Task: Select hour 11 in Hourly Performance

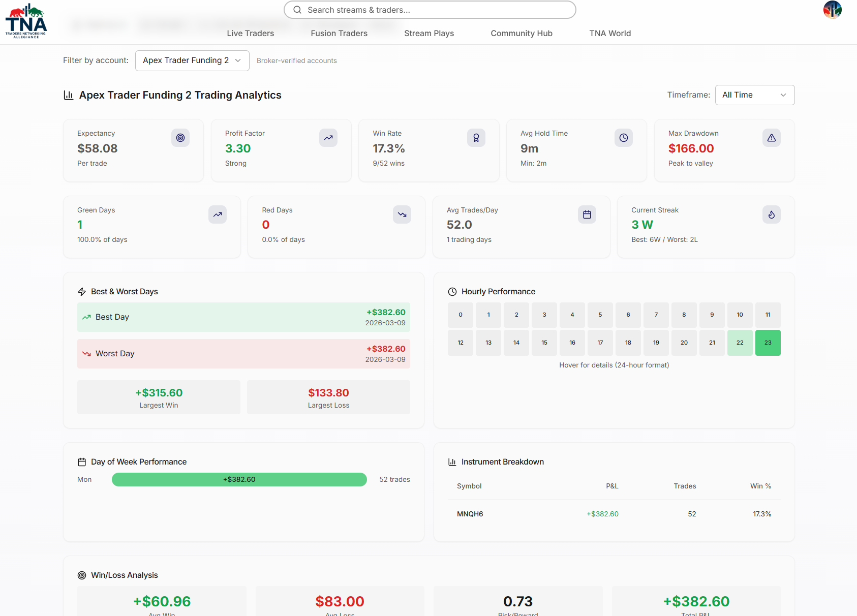Action: pyautogui.click(x=768, y=315)
